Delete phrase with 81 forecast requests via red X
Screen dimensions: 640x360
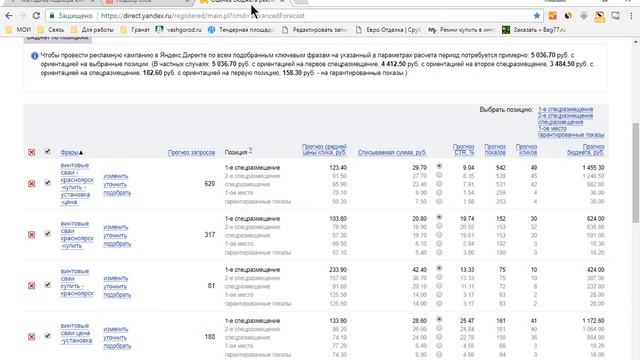pos(31,286)
